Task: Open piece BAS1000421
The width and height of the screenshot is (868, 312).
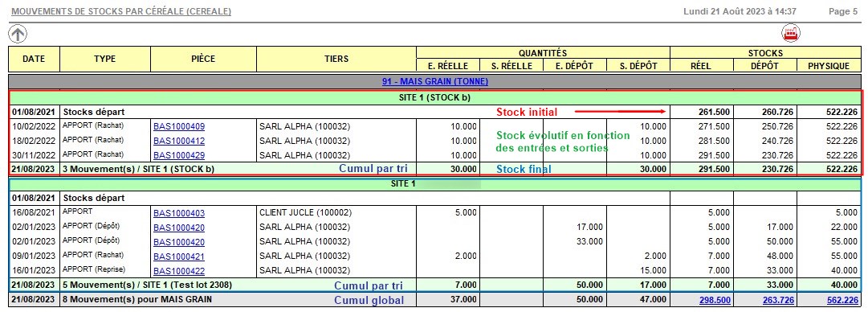Action: (179, 256)
